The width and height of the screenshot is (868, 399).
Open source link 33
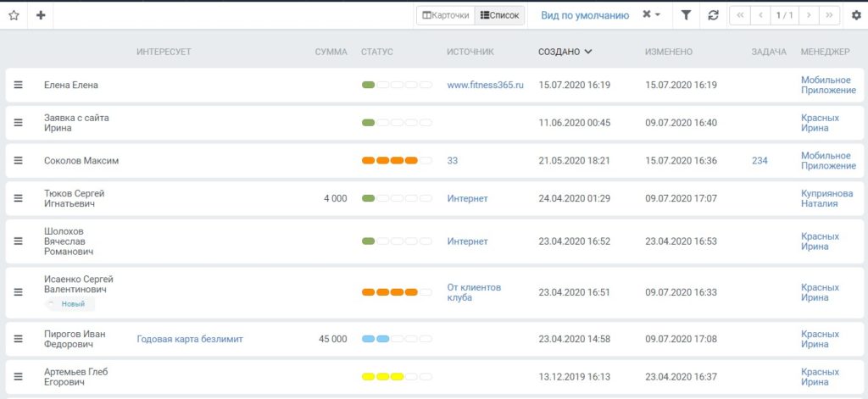click(453, 160)
